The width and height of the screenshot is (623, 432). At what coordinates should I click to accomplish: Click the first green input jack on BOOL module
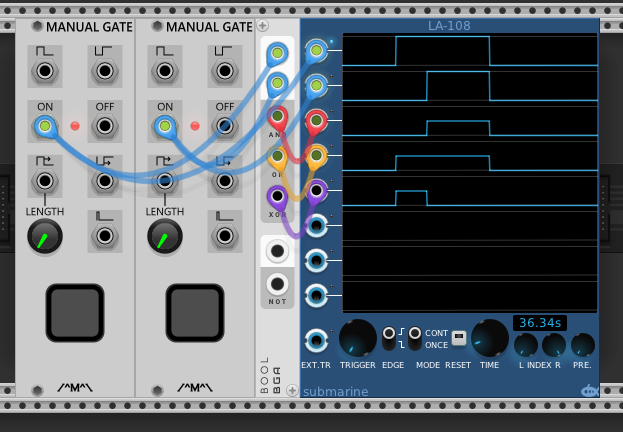pos(277,52)
